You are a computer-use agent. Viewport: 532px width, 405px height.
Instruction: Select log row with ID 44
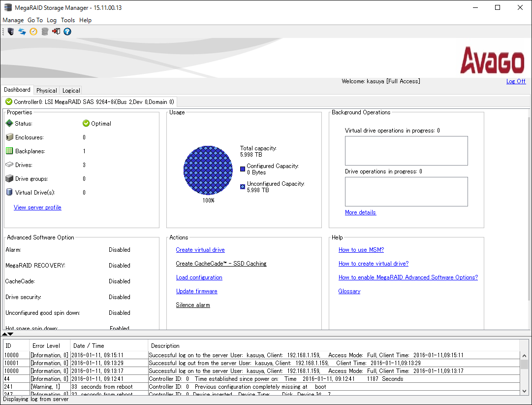(x=261, y=379)
